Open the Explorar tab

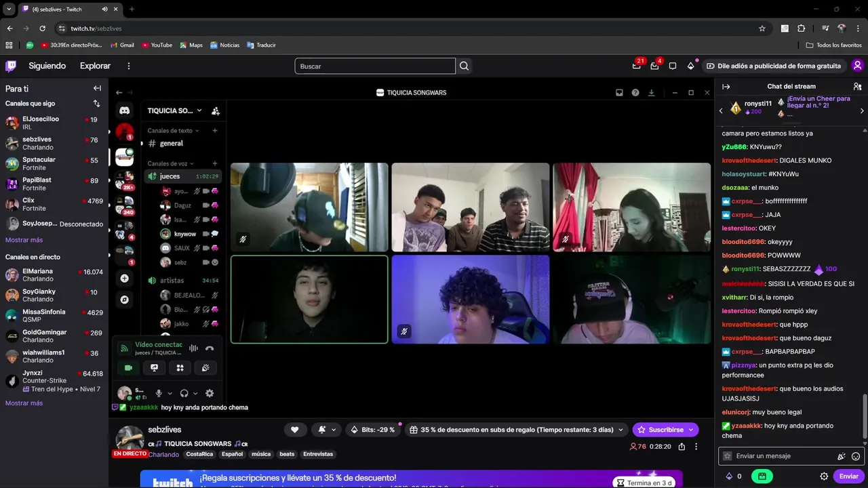[x=95, y=66]
